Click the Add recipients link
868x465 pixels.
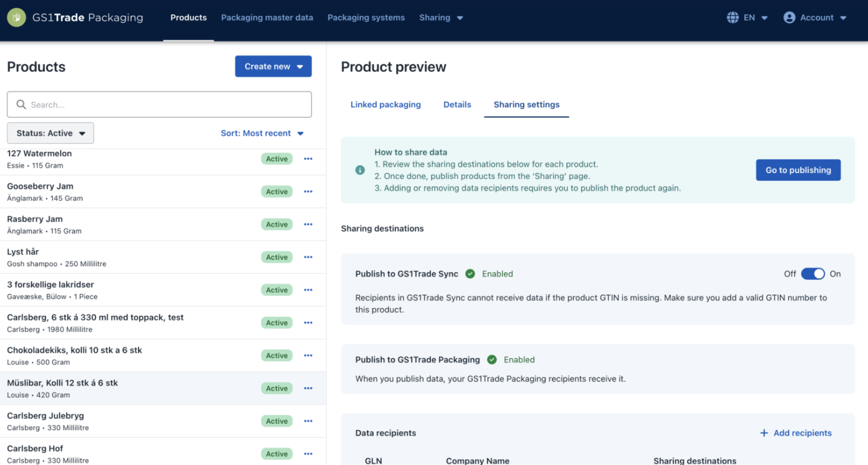coord(796,433)
